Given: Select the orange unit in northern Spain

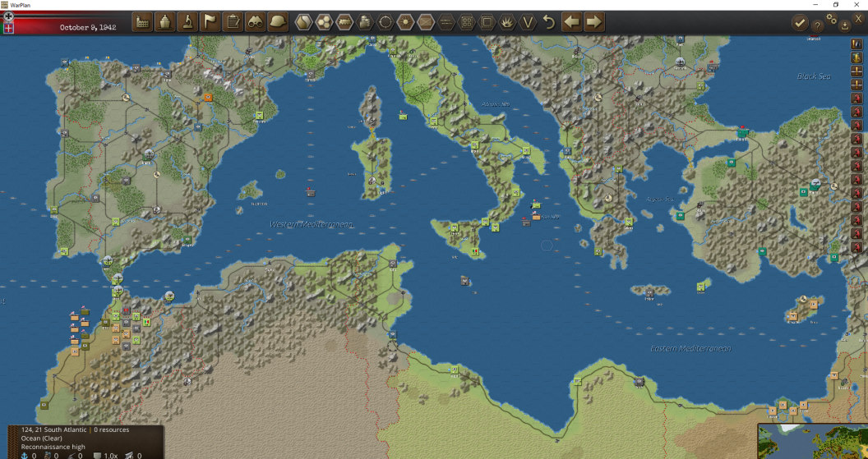Looking at the screenshot, I should 208,97.
